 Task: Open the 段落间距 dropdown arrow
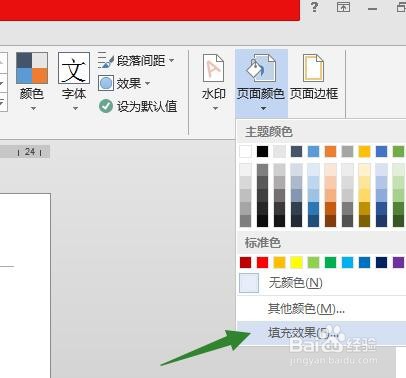pyautogui.click(x=171, y=61)
